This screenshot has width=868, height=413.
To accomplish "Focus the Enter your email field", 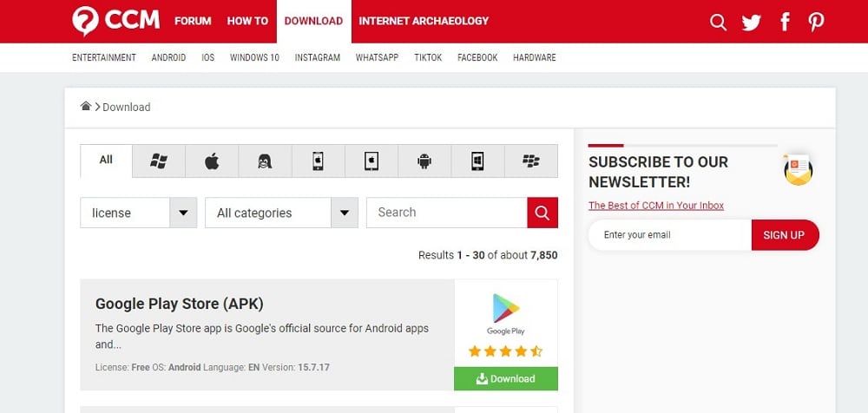I will pos(670,235).
